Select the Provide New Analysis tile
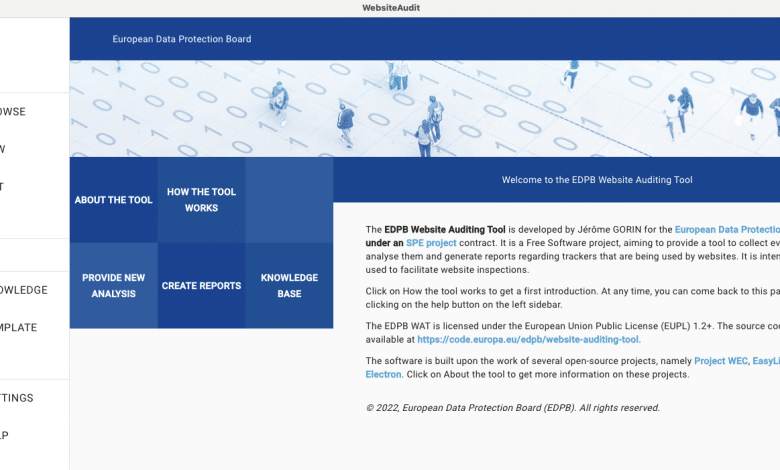Viewport: 780px width, 470px height. pos(113,286)
